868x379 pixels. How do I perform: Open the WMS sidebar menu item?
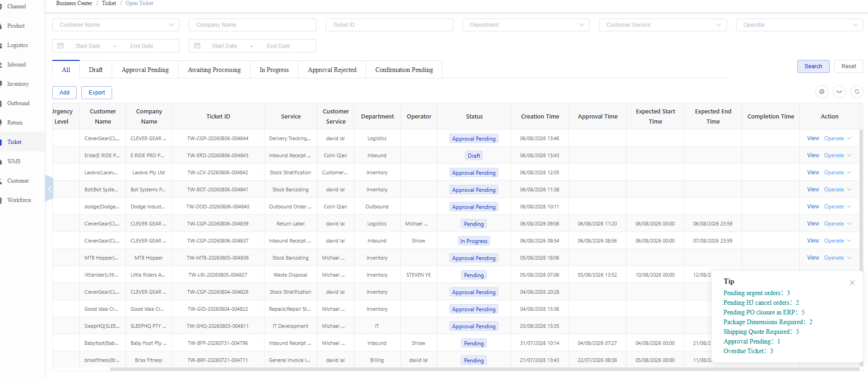(x=14, y=161)
